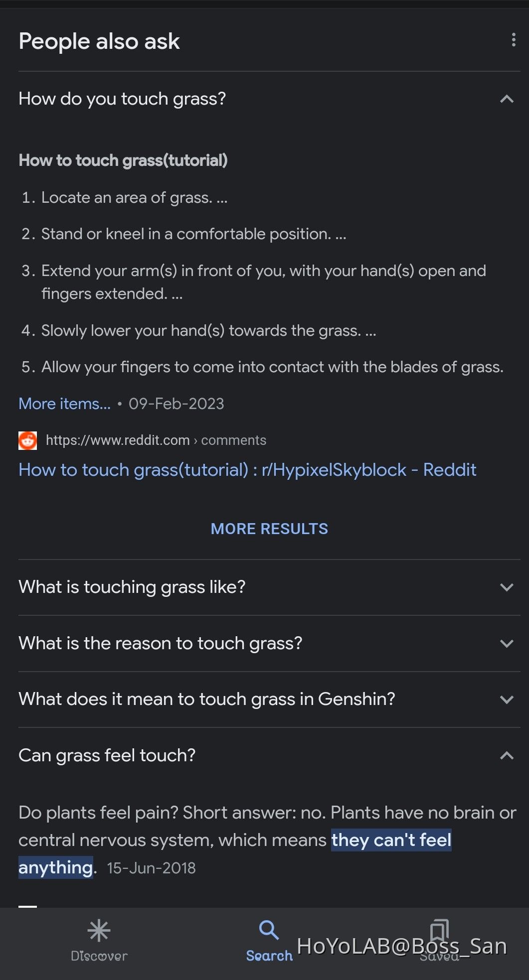529x980 pixels.
Task: Open the Discover tab label
Action: click(99, 956)
